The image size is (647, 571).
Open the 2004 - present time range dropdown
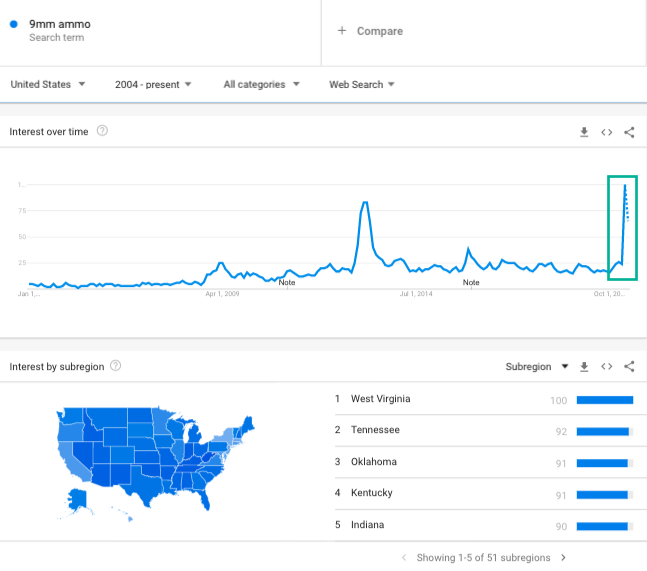pos(153,84)
